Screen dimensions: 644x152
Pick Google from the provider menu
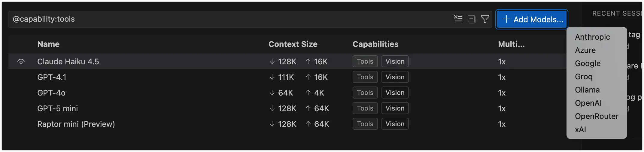click(x=588, y=63)
